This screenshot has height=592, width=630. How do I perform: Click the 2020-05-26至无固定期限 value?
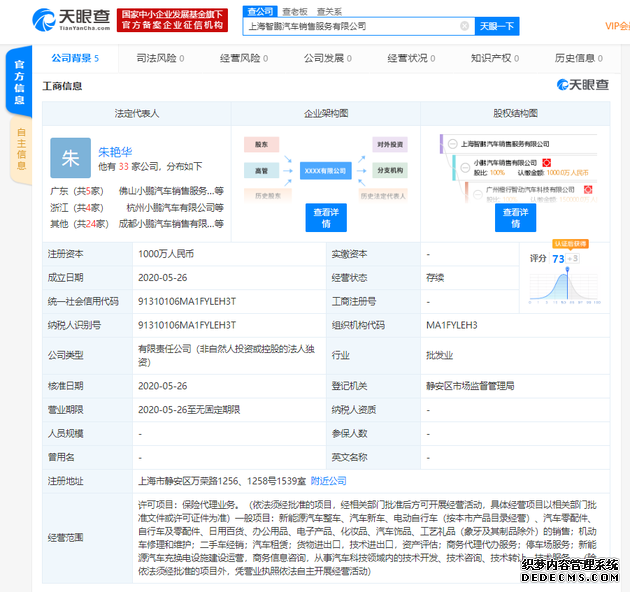point(189,410)
